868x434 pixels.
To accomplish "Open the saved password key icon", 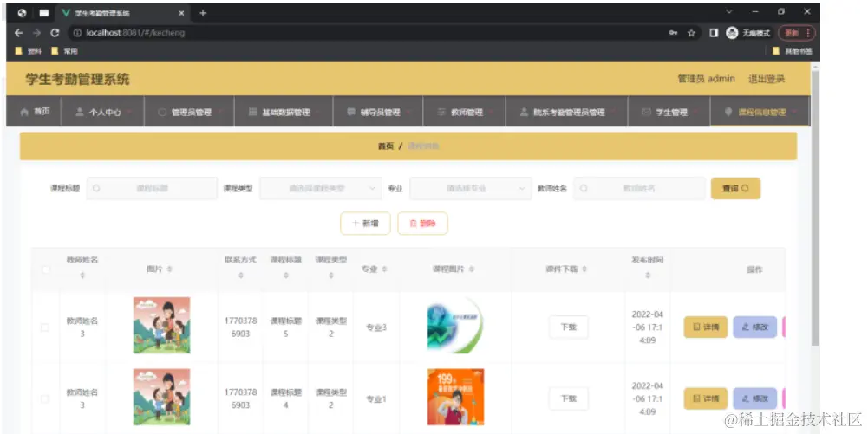I will 673,33.
